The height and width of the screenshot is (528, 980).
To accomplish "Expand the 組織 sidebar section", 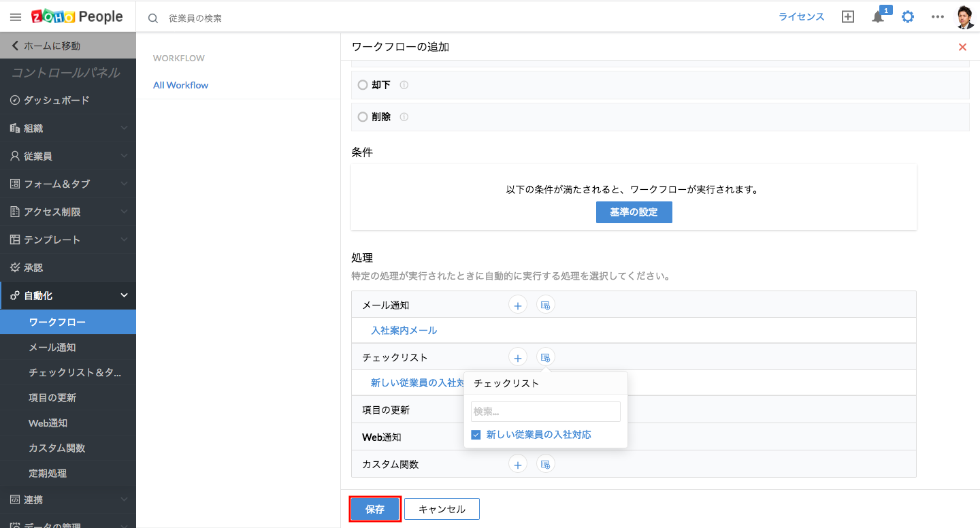I will 68,128.
